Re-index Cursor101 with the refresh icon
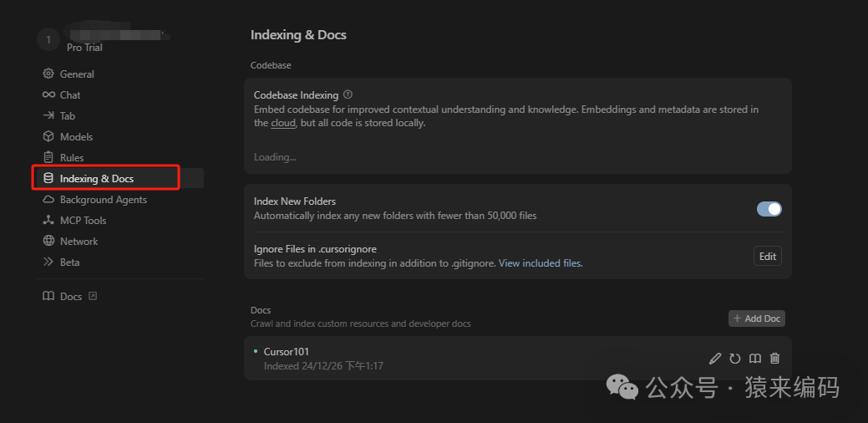 pyautogui.click(x=735, y=359)
